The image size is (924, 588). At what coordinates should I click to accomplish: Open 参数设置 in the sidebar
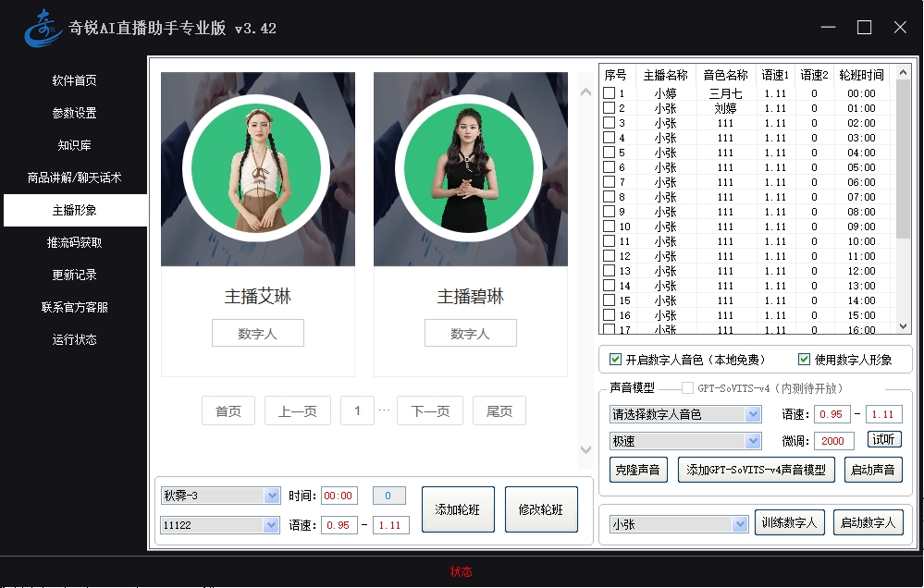[74, 113]
